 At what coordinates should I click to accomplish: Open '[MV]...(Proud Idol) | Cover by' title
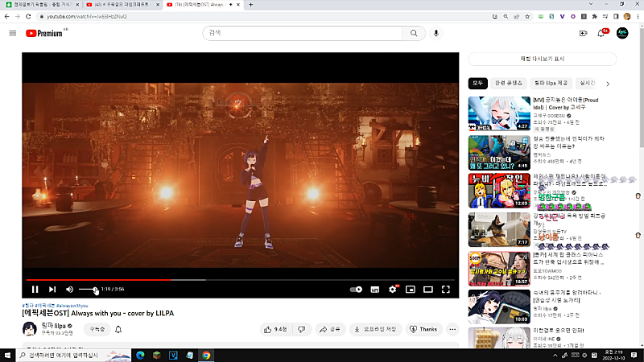click(566, 104)
